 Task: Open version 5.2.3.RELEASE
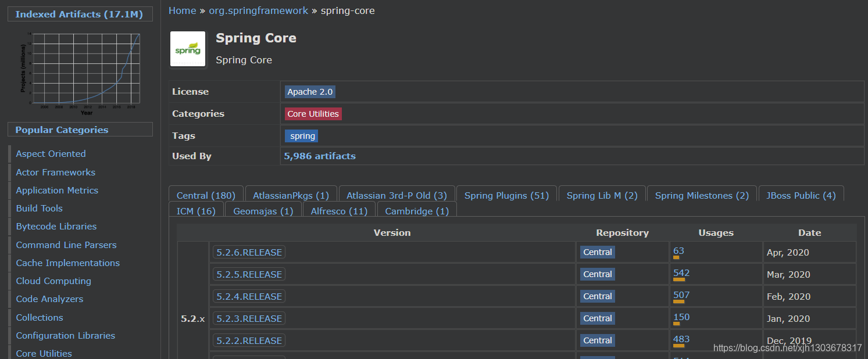(249, 318)
